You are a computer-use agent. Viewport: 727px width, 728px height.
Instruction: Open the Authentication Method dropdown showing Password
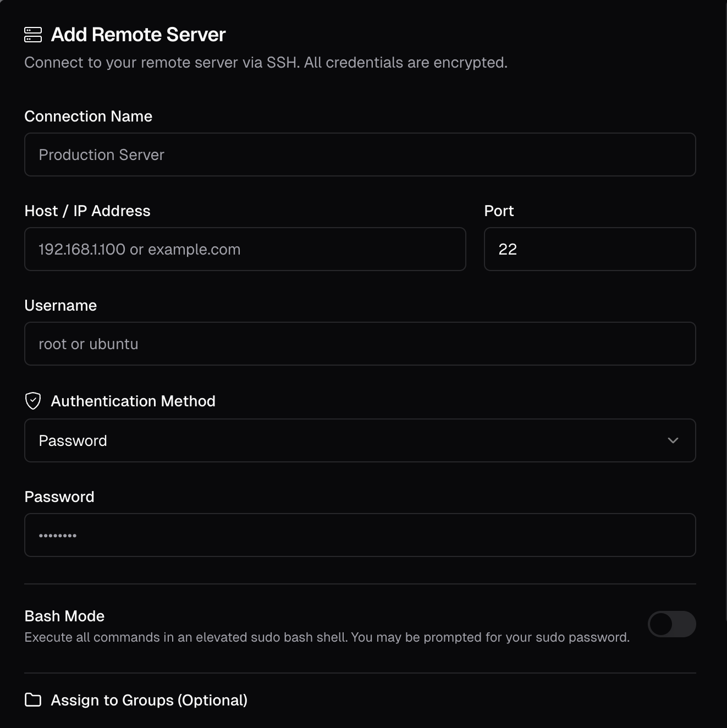(x=360, y=440)
